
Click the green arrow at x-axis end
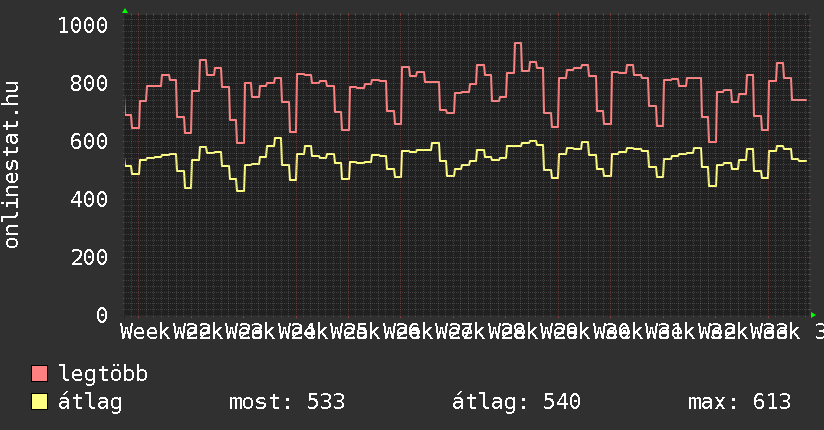tap(813, 315)
